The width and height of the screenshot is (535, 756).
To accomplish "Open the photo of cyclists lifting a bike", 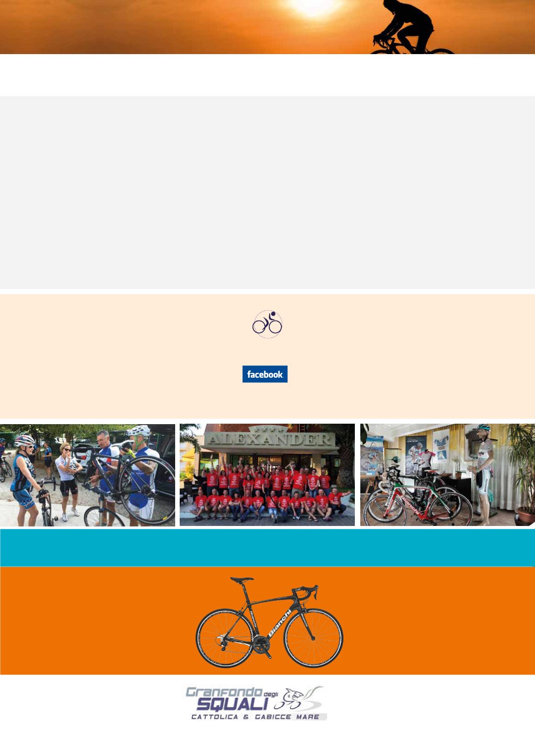I will pos(87,475).
